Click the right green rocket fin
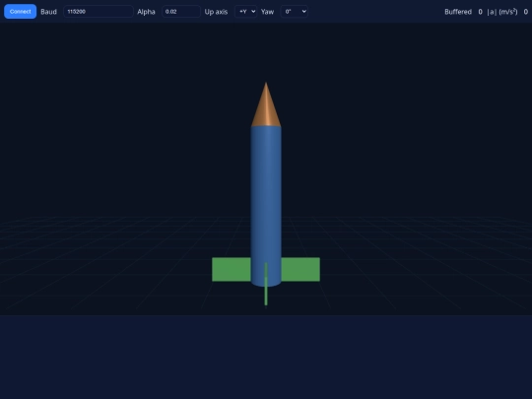This screenshot has height=399, width=532. pos(300,269)
